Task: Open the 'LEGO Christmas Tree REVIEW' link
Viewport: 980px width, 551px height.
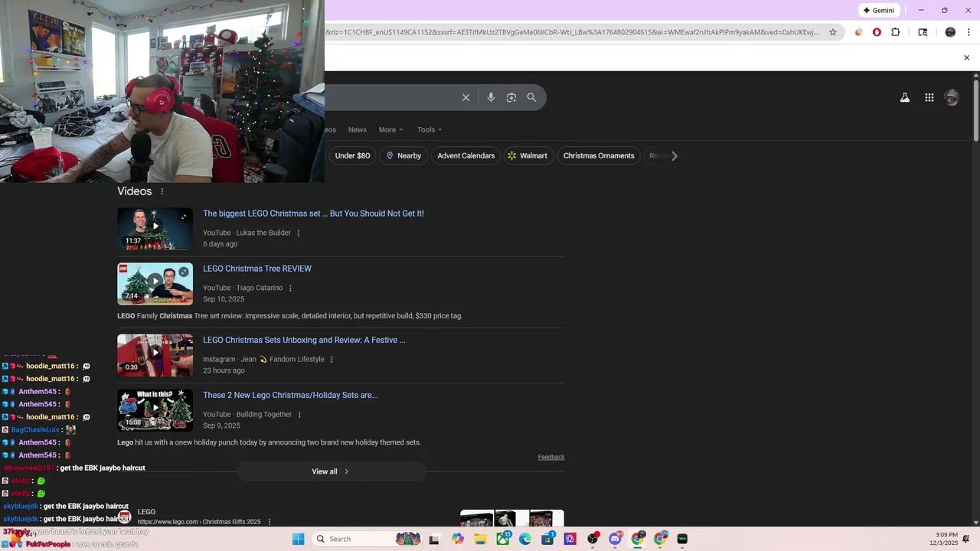Action: [257, 269]
